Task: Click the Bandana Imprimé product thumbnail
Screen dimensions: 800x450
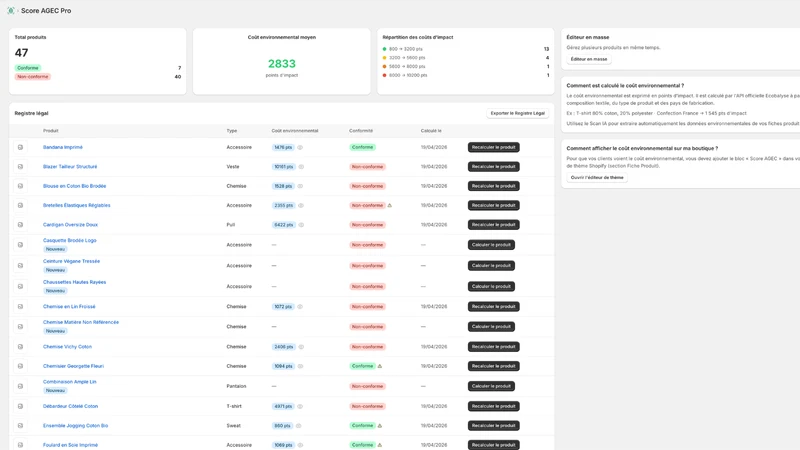Action: click(x=20, y=147)
